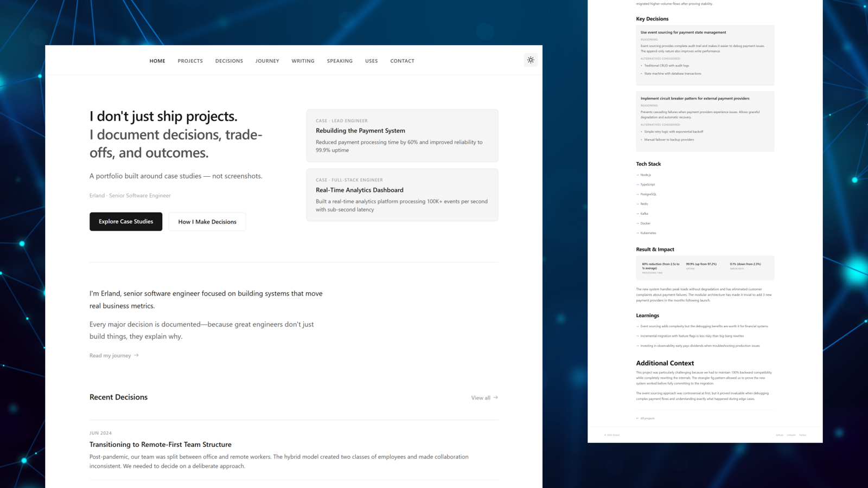Click the TypeScript tech stack row
This screenshot has height=488, width=868.
[x=646, y=184]
